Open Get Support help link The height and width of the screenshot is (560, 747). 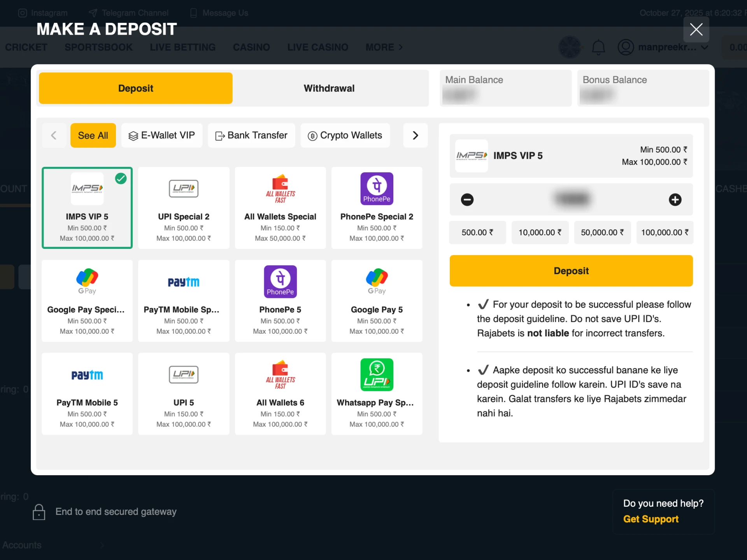[650, 519]
